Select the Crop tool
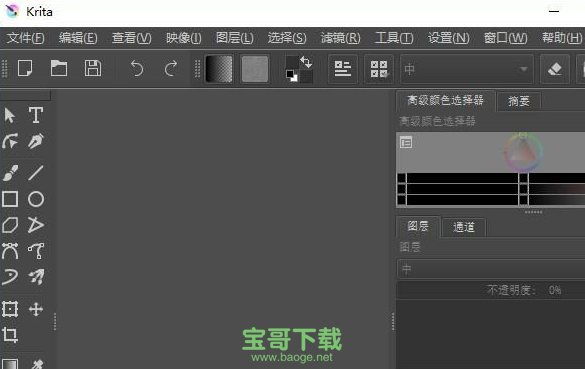 10,335
